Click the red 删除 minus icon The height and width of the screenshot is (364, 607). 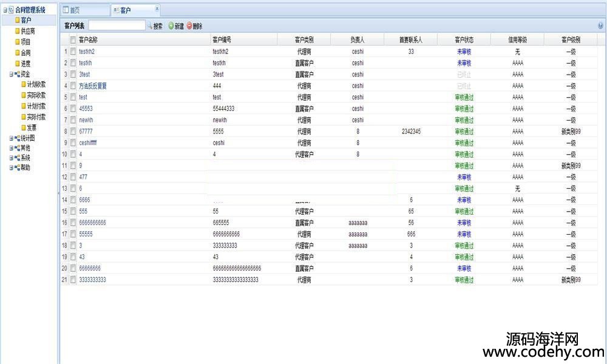click(189, 26)
